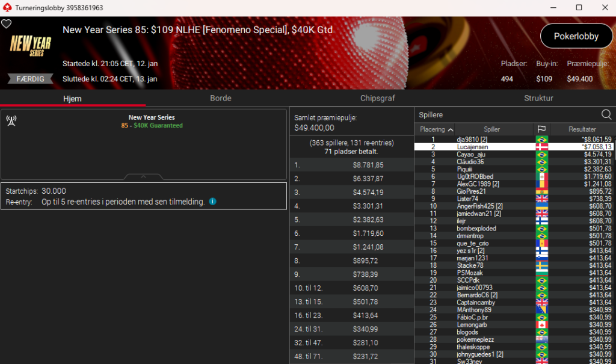Switch to the Borde tab
Image resolution: width=616 pixels, height=364 pixels.
point(220,98)
